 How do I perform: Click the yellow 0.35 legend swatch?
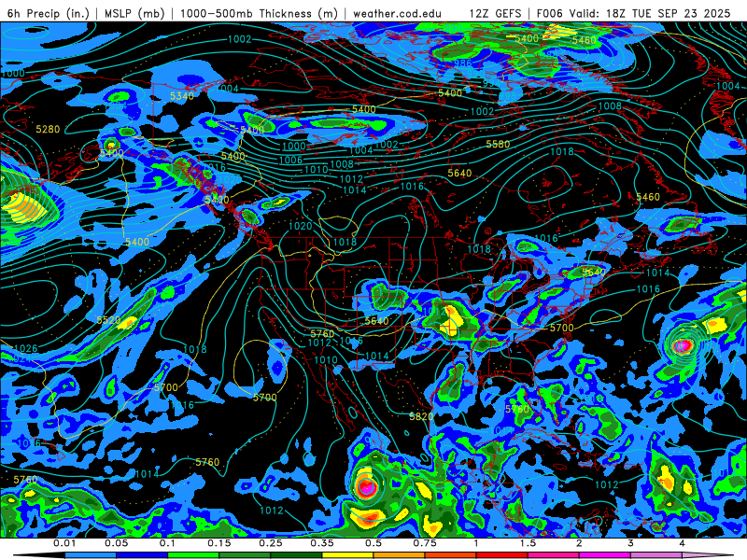coord(347,555)
